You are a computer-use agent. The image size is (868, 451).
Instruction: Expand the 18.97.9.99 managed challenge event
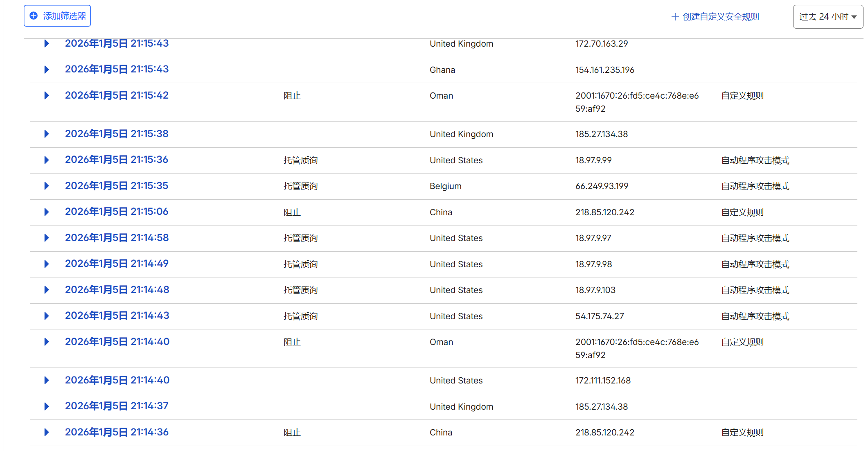[47, 160]
